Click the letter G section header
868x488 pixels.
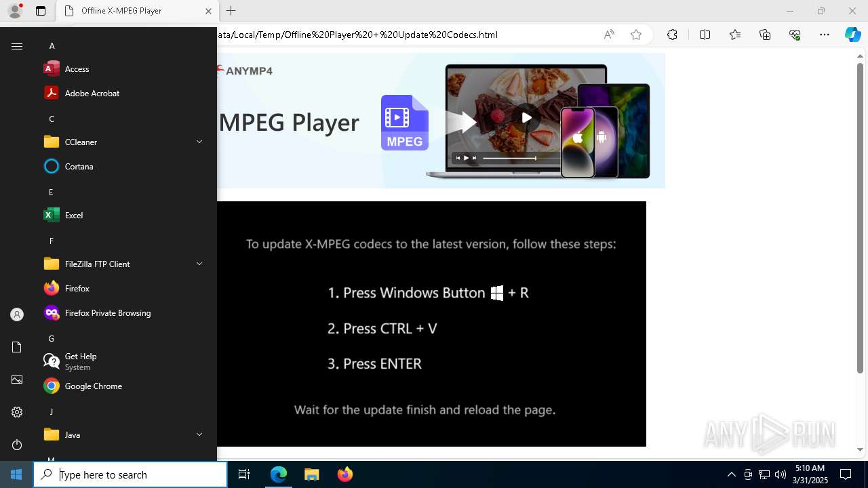point(51,338)
